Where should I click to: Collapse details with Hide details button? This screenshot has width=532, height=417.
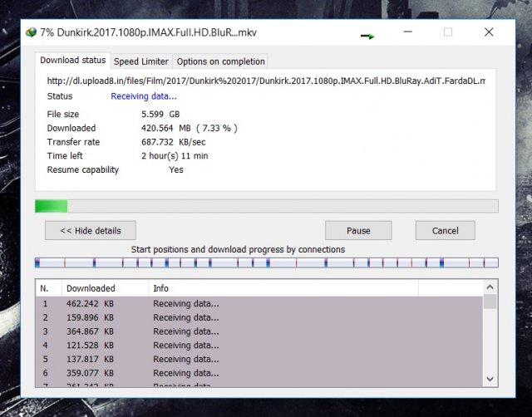90,230
